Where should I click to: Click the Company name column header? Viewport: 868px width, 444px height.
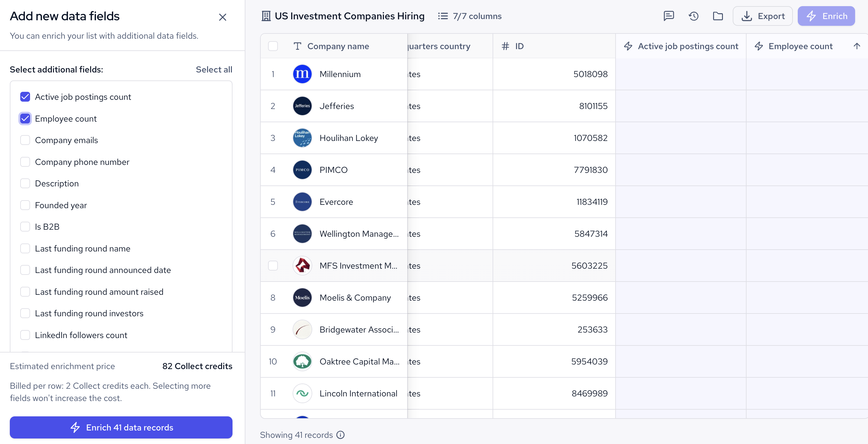click(338, 46)
